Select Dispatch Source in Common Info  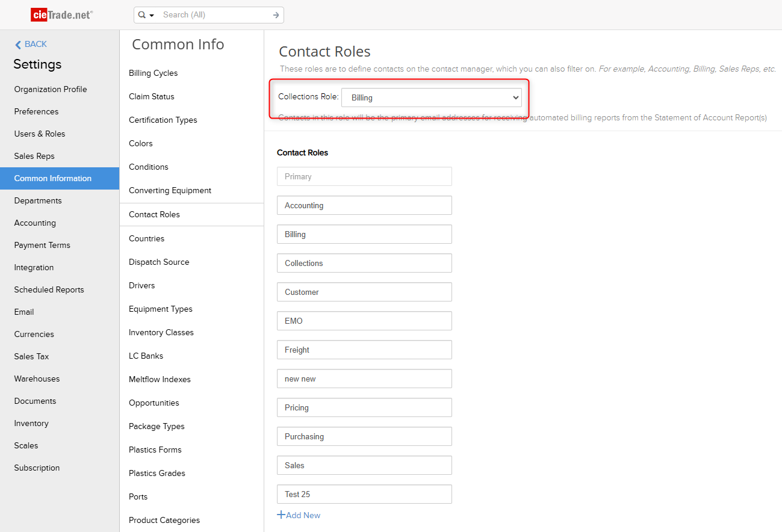[x=159, y=262]
